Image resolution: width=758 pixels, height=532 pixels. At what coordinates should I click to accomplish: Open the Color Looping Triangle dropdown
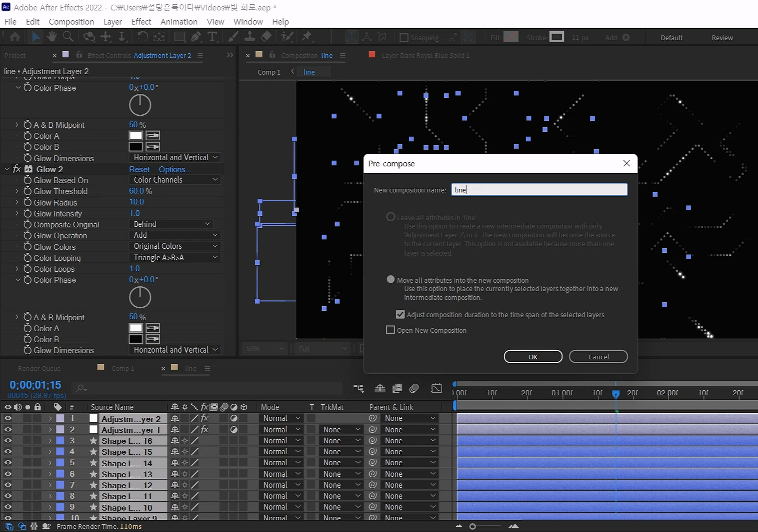(x=175, y=258)
